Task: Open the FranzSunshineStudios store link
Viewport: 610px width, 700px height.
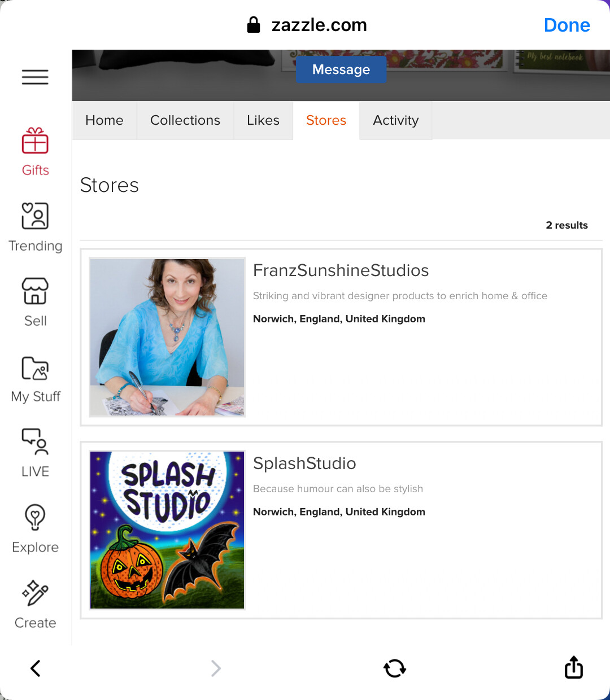Action: [x=341, y=270]
